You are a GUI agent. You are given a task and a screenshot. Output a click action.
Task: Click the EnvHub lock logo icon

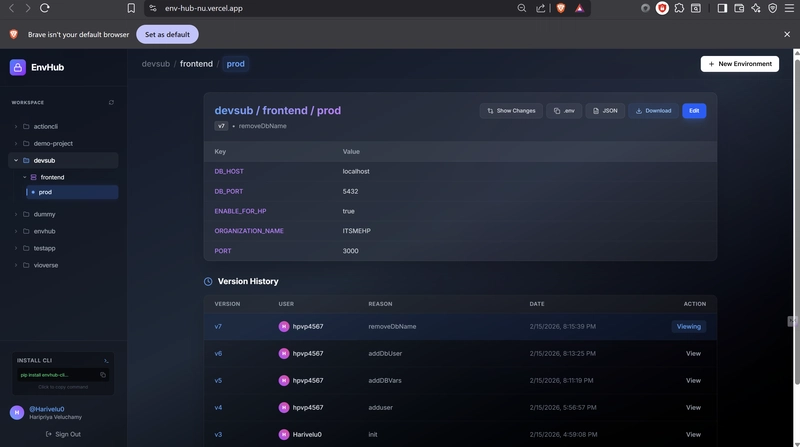(18, 67)
